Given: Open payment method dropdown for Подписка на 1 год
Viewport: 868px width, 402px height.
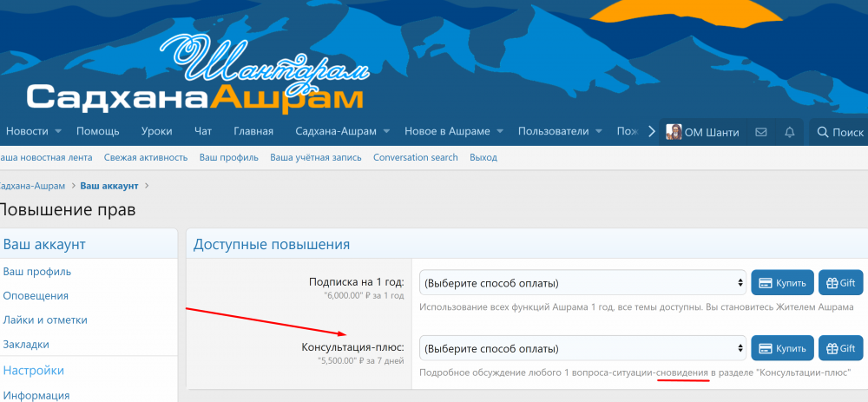Looking at the screenshot, I should [x=582, y=283].
